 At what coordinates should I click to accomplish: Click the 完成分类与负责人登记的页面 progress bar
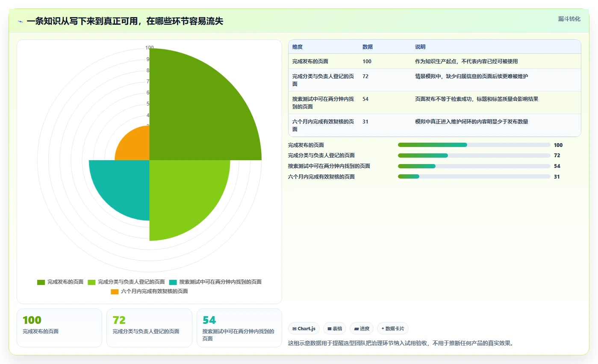tap(474, 156)
